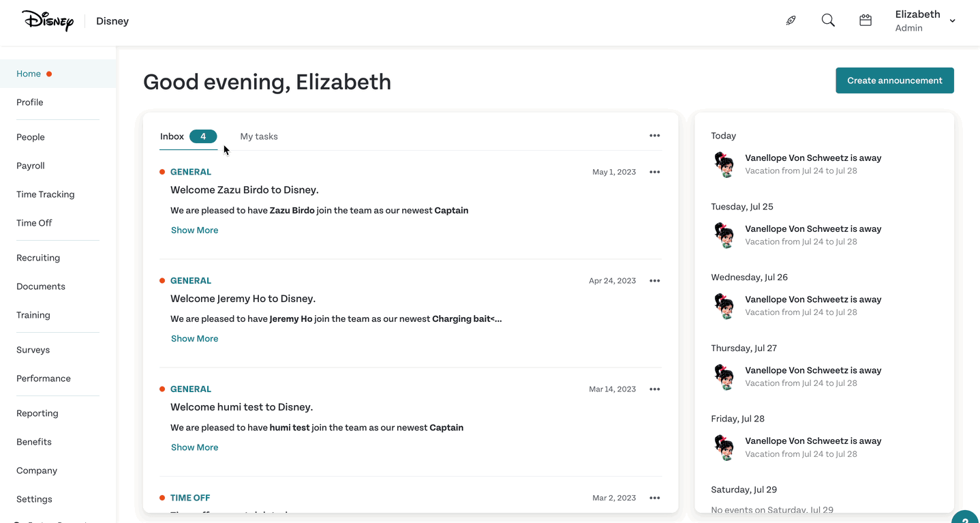Switch to the My tasks tab

pyautogui.click(x=259, y=136)
